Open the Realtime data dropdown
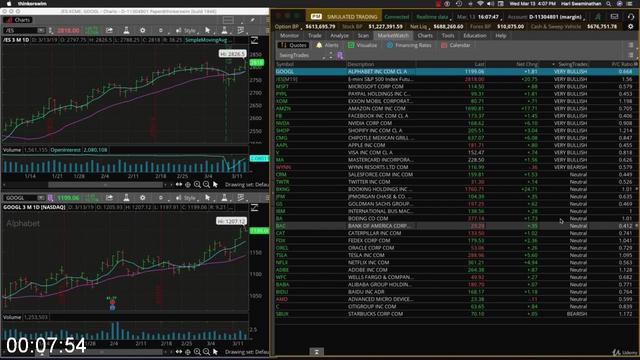This screenshot has width=640, height=360. click(433, 17)
